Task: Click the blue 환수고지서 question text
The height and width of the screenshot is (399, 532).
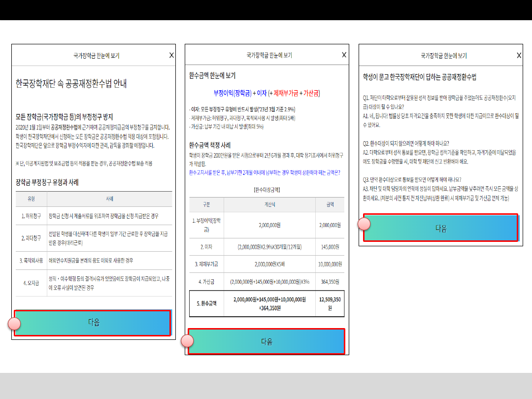Action: [x=264, y=172]
